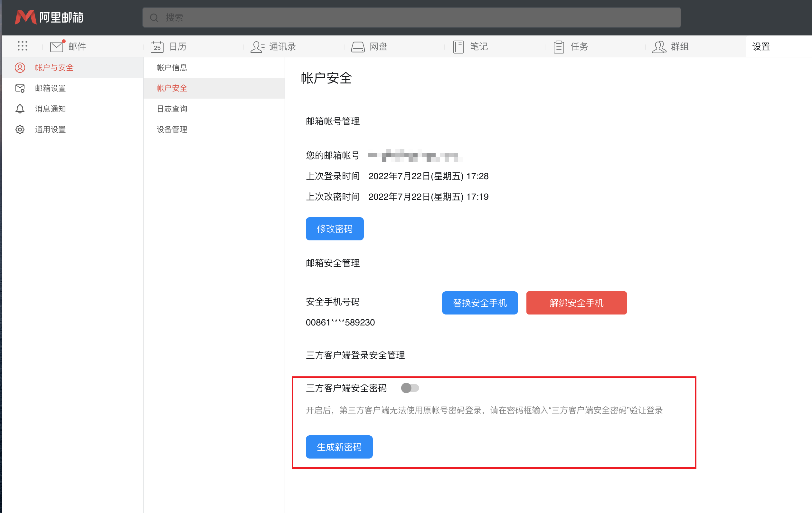
Task: Click the Mail envelope icon
Action: coord(57,47)
